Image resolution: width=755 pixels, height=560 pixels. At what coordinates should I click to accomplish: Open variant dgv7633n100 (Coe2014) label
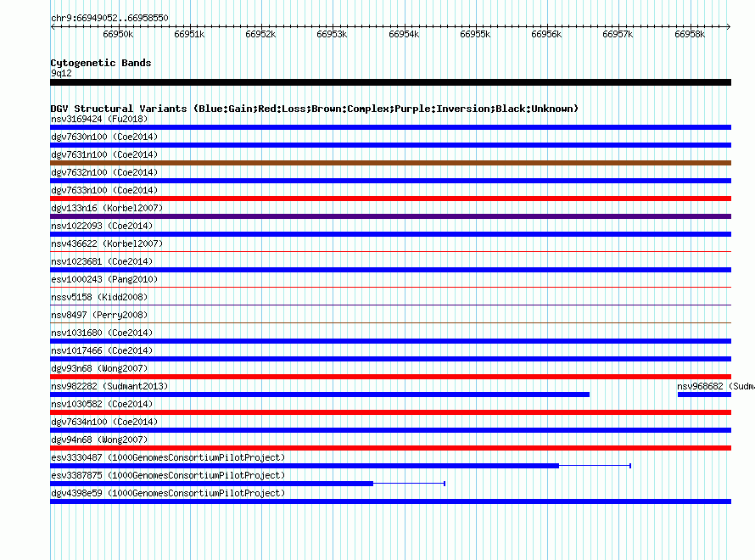[x=104, y=190]
